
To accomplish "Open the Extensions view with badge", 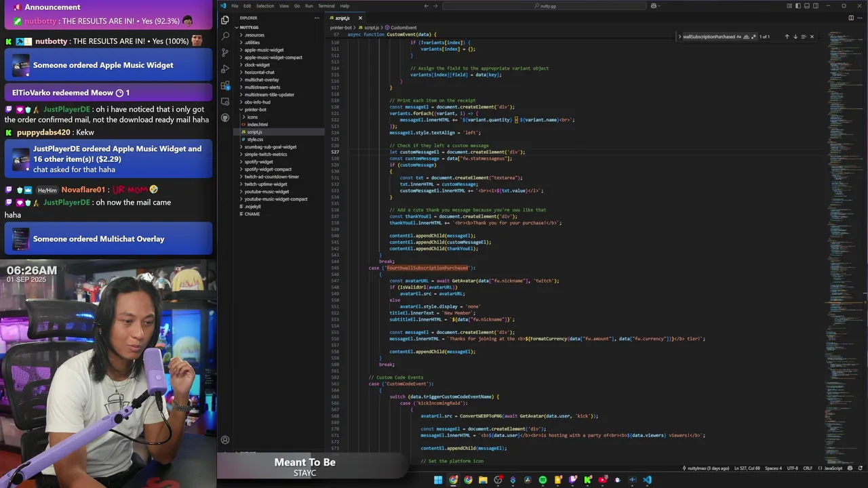I will pos(225,85).
